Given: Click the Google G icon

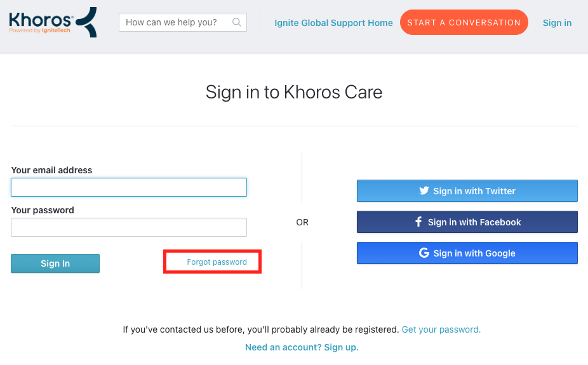Looking at the screenshot, I should point(424,253).
